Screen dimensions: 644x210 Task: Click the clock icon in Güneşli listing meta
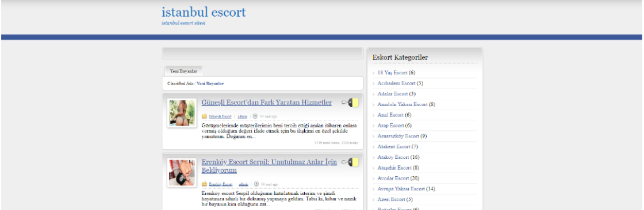click(255, 116)
